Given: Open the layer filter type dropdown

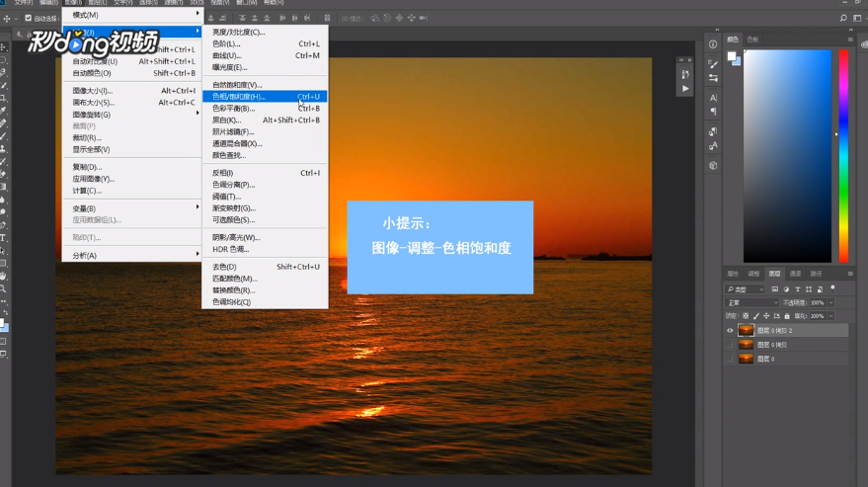Looking at the screenshot, I should point(746,289).
